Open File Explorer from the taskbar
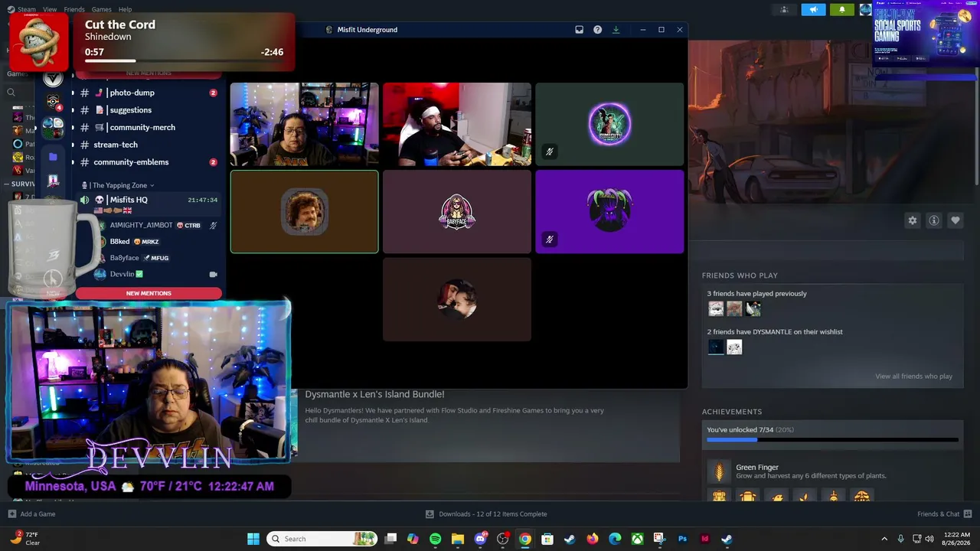The height and width of the screenshot is (551, 980). (457, 539)
